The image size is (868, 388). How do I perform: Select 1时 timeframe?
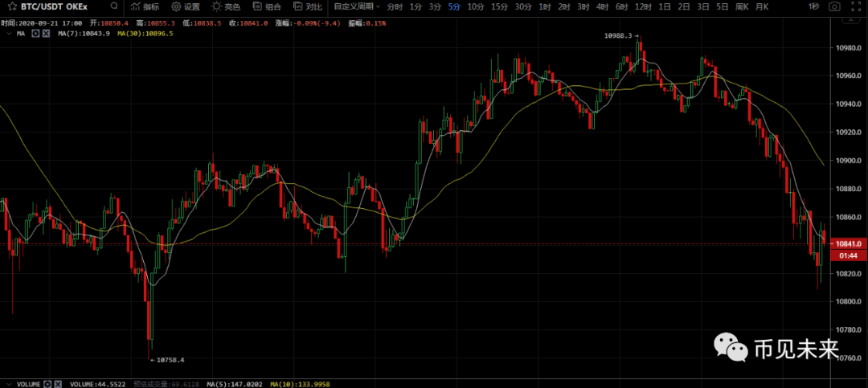pyautogui.click(x=545, y=6)
